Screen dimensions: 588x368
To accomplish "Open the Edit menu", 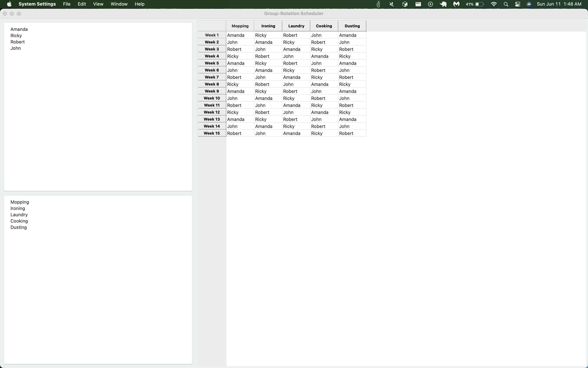I will pyautogui.click(x=82, y=4).
